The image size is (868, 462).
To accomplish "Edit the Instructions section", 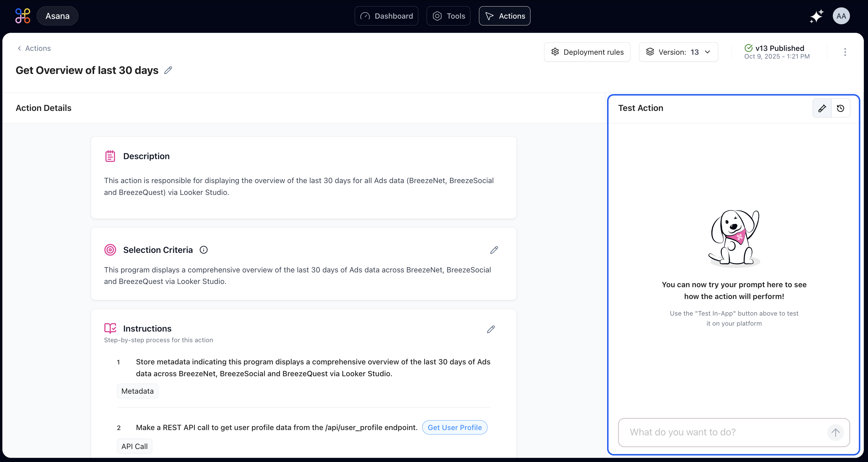I will (491, 329).
